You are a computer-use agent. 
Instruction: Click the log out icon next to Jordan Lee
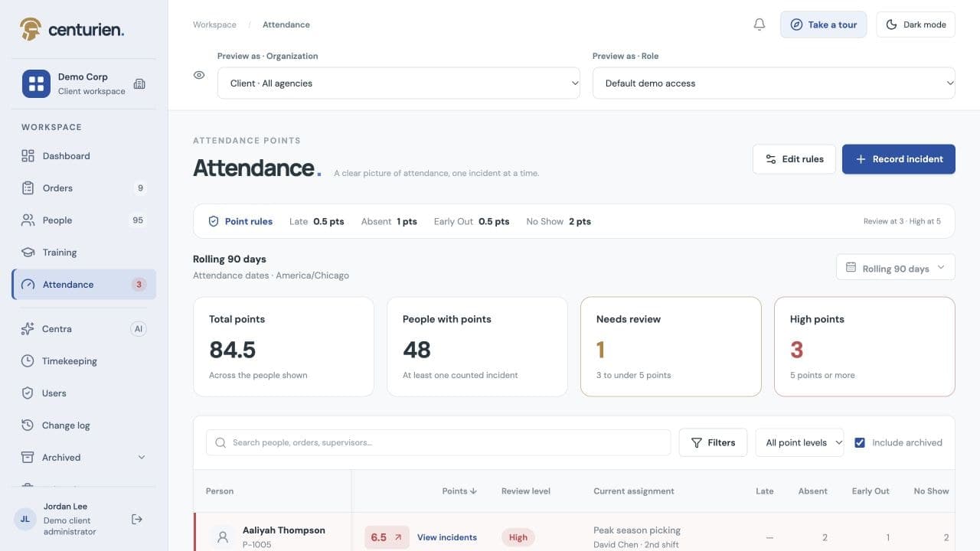(137, 519)
